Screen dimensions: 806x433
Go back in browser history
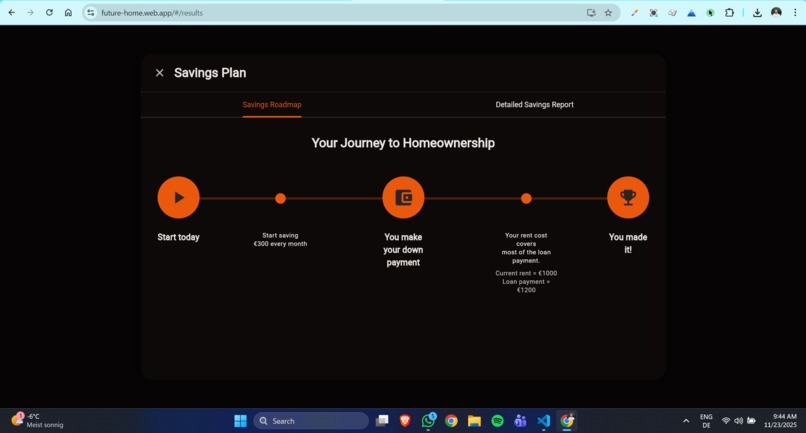tap(11, 12)
